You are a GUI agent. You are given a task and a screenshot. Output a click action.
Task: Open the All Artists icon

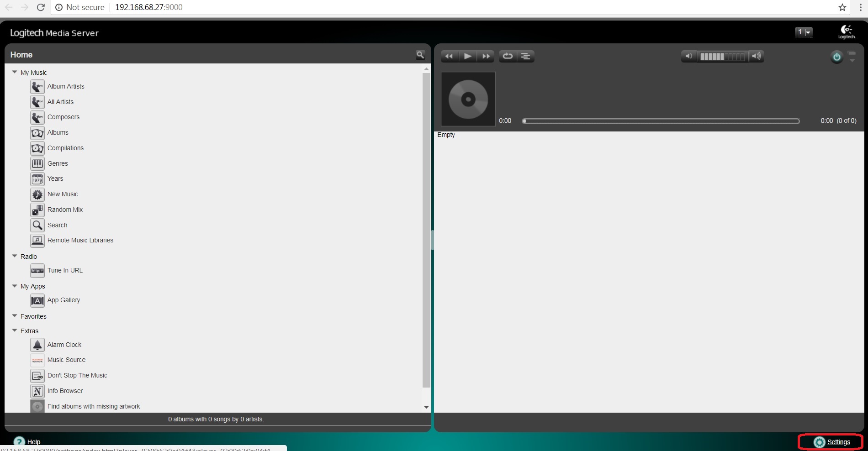point(37,102)
